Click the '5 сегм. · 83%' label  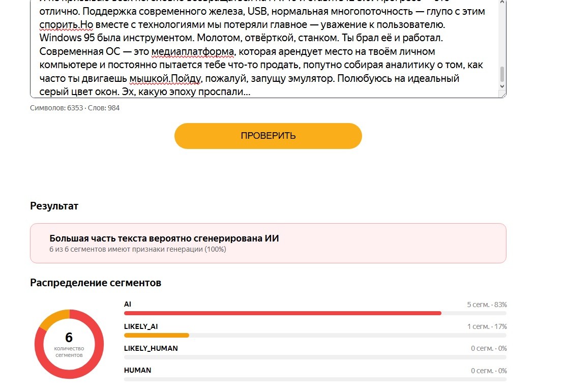[487, 305]
